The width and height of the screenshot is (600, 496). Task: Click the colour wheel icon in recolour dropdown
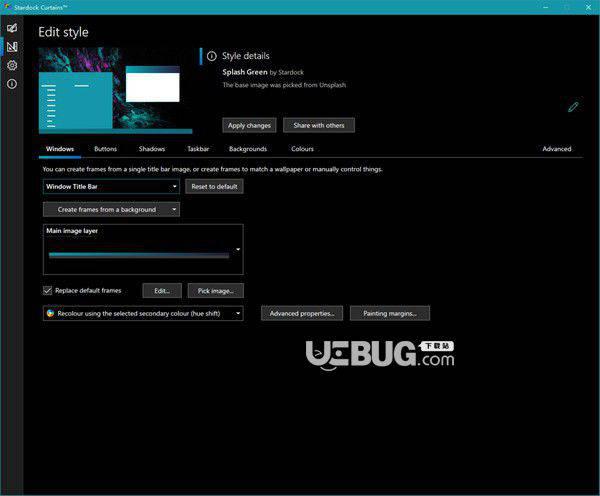point(50,313)
